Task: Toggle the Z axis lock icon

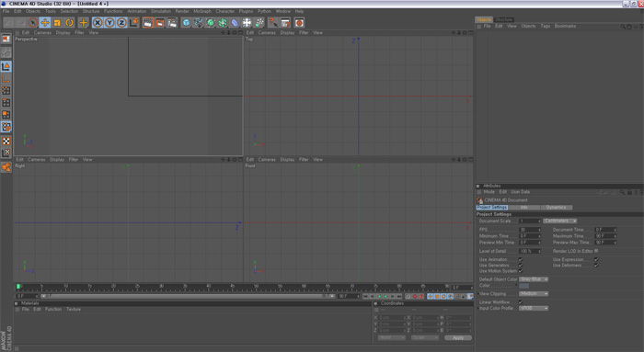Action: [121, 23]
